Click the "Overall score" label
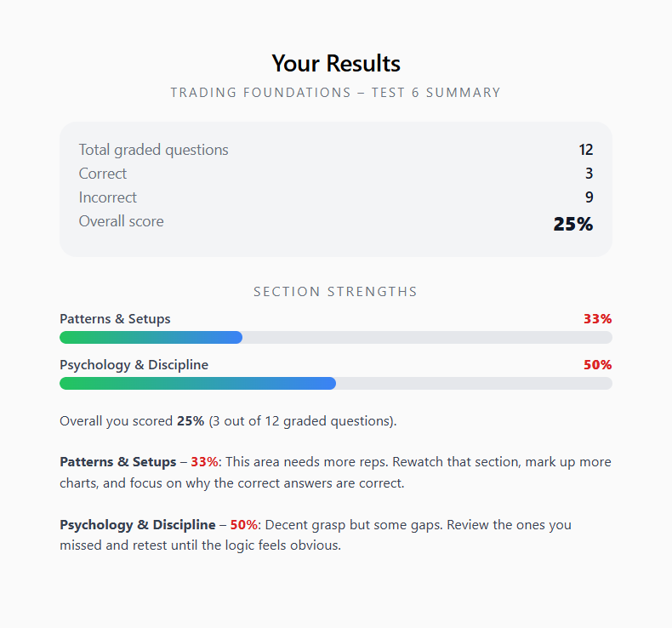Screen dimensions: 672x628 [x=122, y=221]
